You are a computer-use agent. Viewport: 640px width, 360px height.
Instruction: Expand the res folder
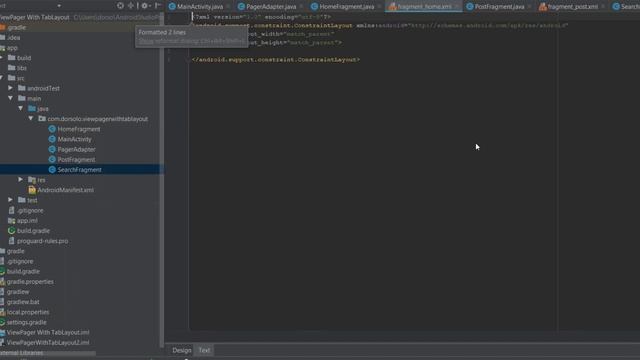[20, 180]
